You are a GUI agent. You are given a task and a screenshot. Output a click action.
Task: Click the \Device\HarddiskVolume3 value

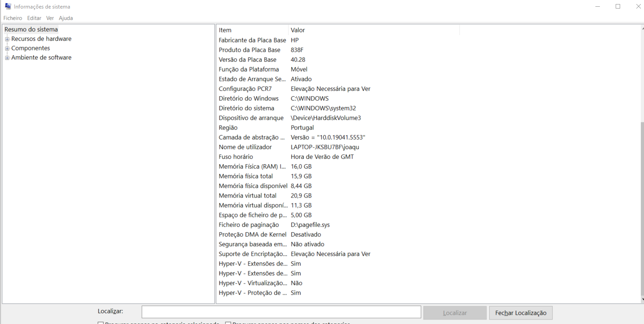(326, 118)
